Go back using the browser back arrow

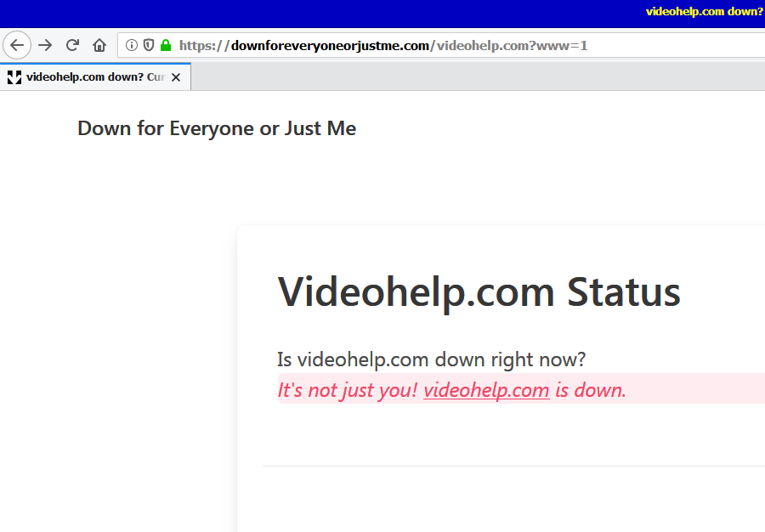17,45
